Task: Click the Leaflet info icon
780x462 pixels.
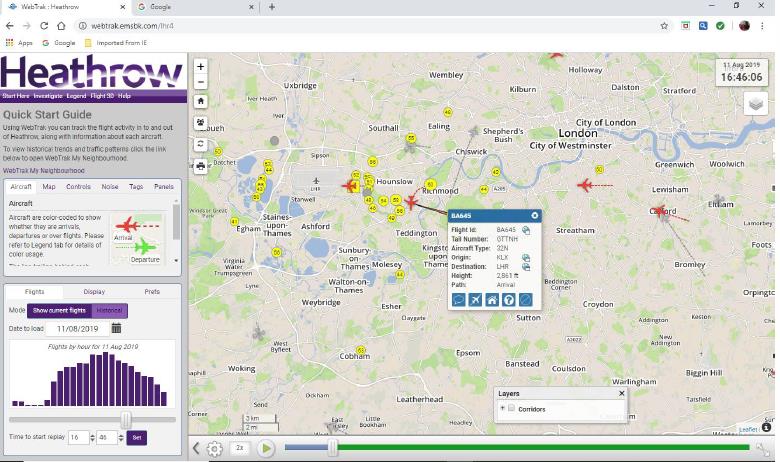Action: 767,427
